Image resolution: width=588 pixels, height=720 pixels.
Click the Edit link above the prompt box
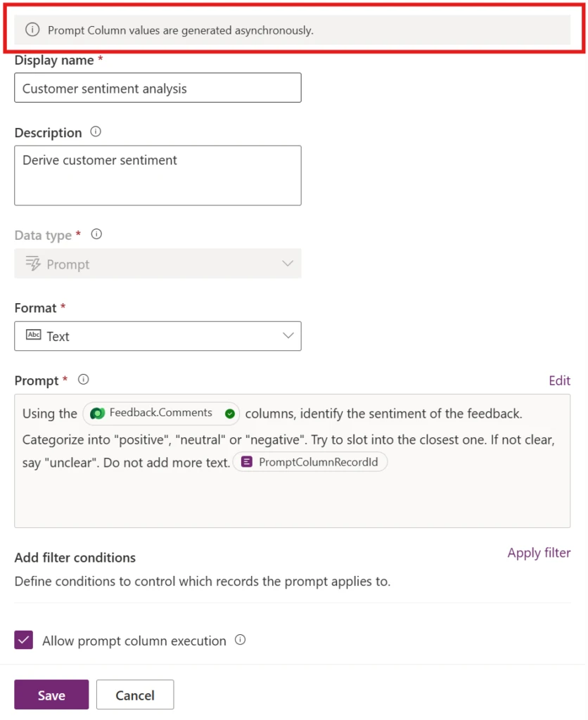560,380
